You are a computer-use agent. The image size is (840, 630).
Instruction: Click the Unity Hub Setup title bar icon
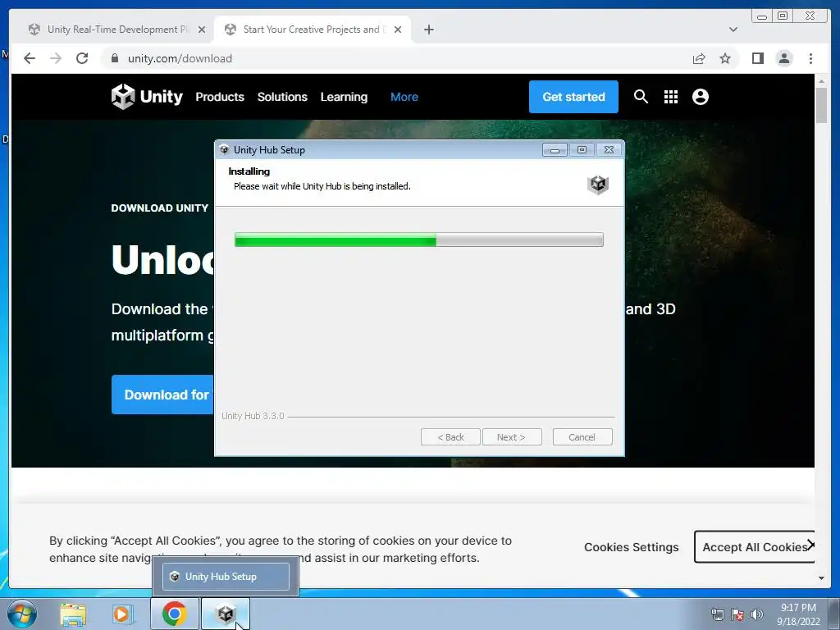(x=224, y=150)
